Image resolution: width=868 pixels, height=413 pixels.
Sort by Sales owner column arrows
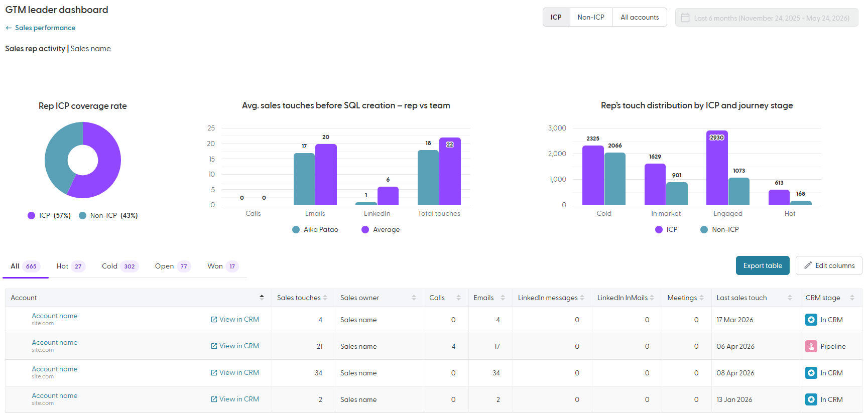tap(414, 298)
